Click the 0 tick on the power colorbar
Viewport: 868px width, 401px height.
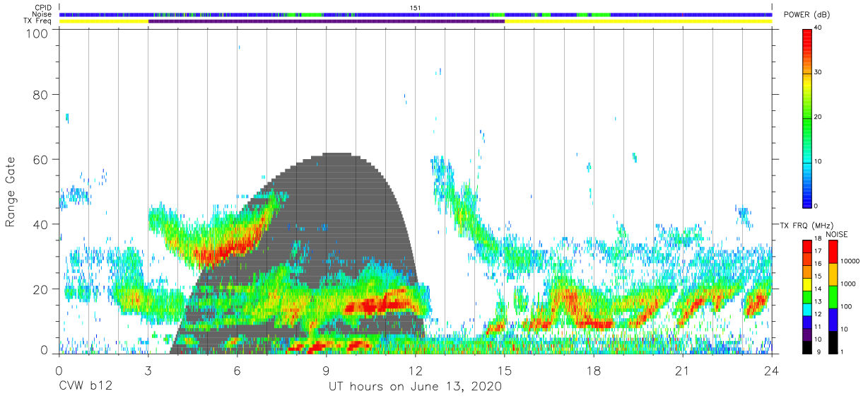pos(816,206)
